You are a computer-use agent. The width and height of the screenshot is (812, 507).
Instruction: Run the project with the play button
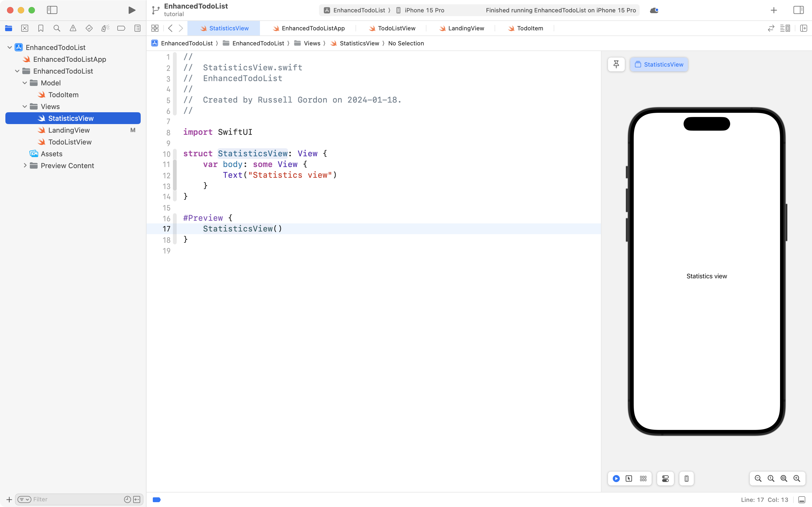(x=131, y=10)
